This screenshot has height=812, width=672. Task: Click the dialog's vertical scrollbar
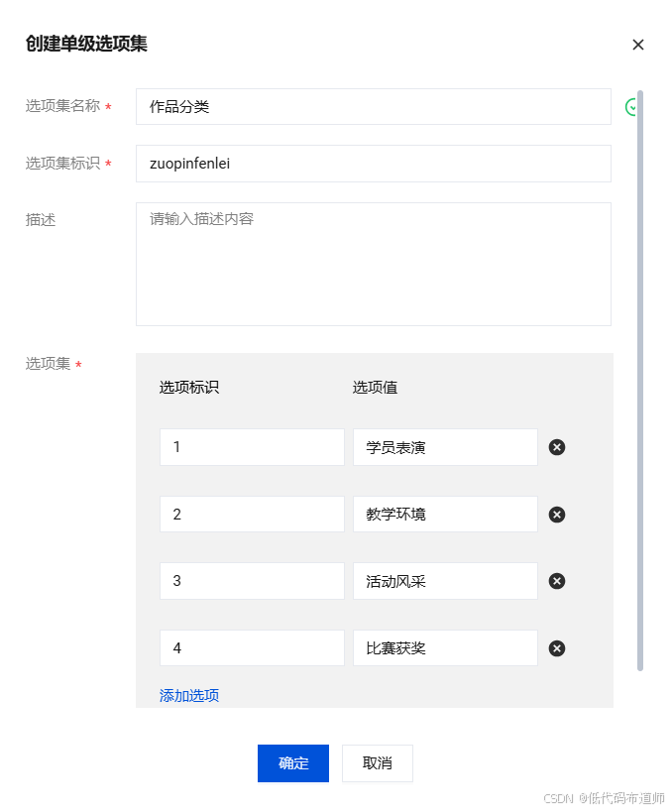coord(640,381)
